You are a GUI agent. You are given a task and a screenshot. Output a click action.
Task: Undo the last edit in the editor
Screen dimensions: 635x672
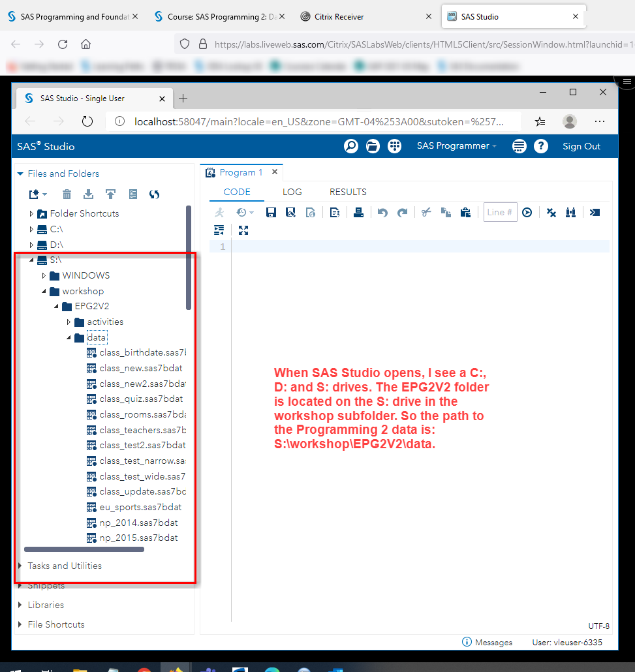(x=383, y=212)
